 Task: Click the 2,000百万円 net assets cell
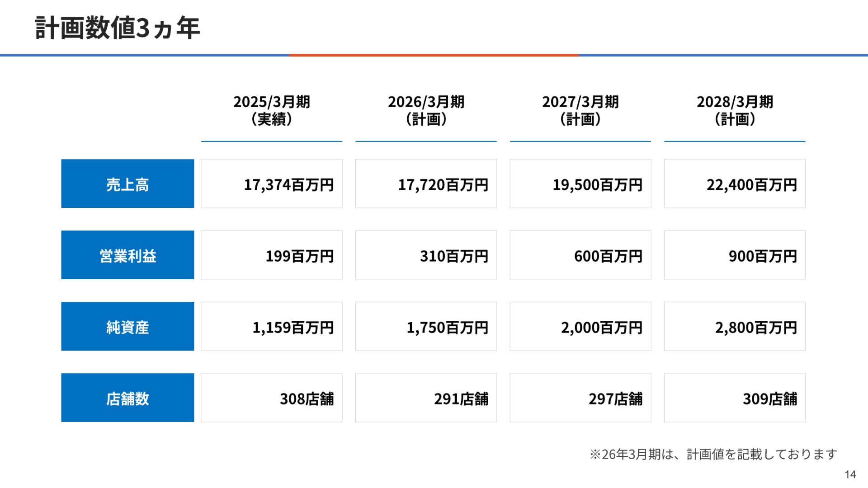point(580,326)
